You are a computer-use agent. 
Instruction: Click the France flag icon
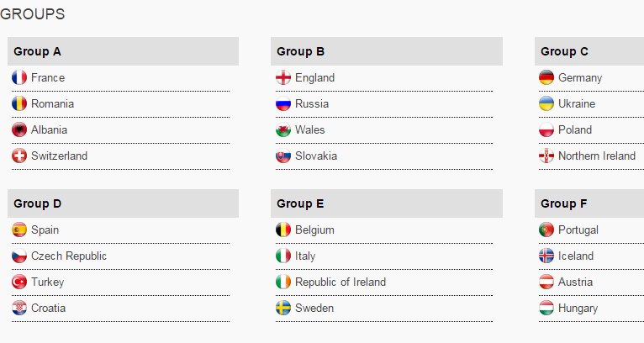[19, 77]
